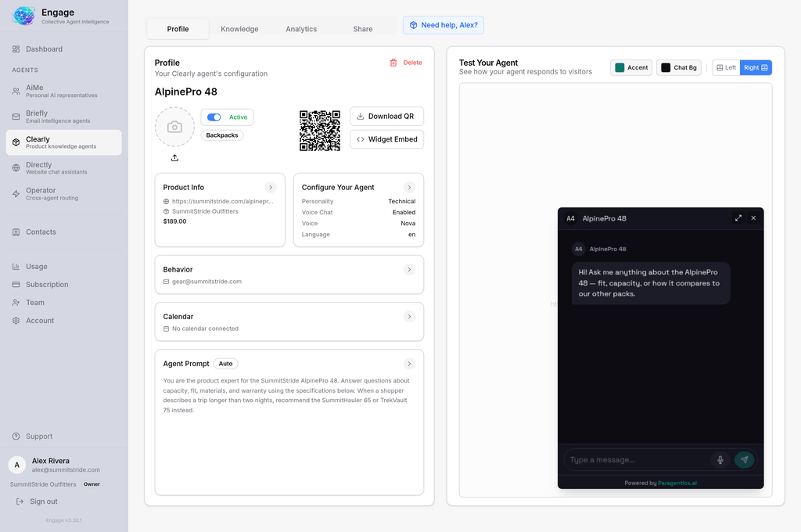Open Operator cross-agent routing
Image resolution: width=801 pixels, height=532 pixels.
(x=63, y=194)
